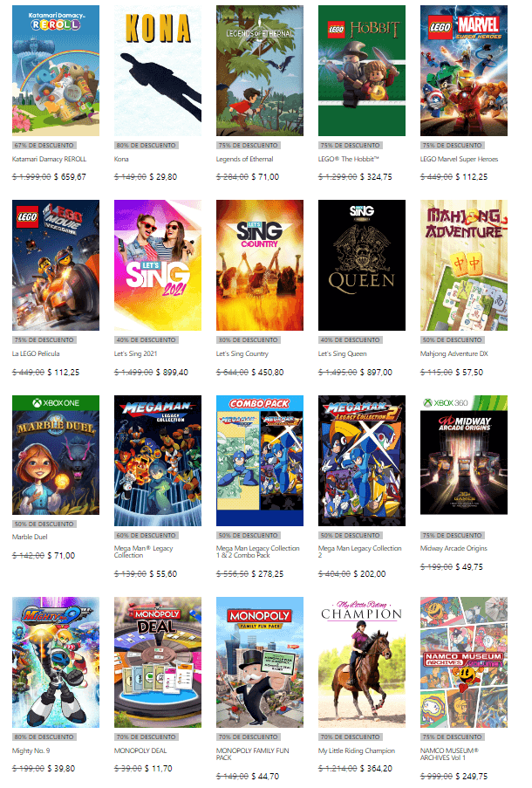Select the Kona game cover image

point(158,71)
